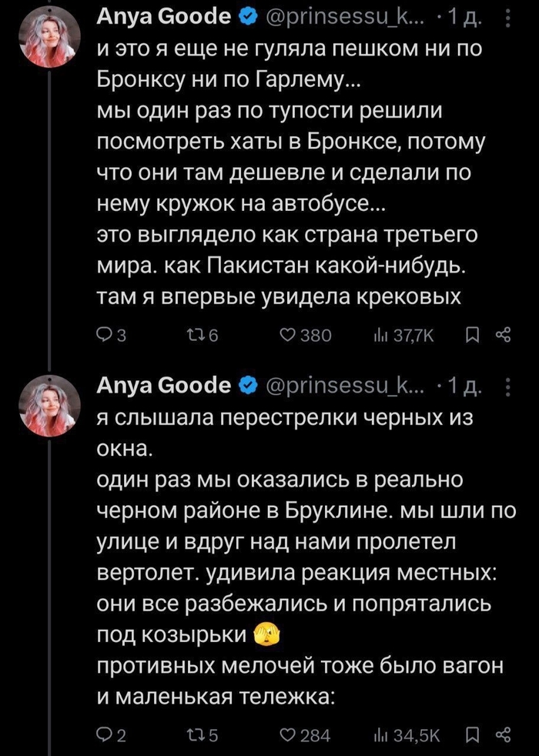Open more options menu on first tweet
This screenshot has width=539, height=756.
(x=505, y=16)
